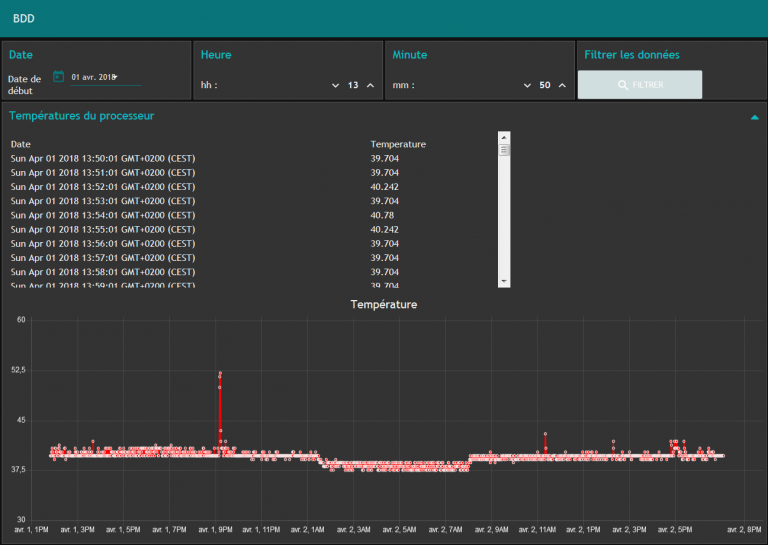Click the table scrollbar up arrow
The image size is (768, 545).
pyautogui.click(x=504, y=137)
